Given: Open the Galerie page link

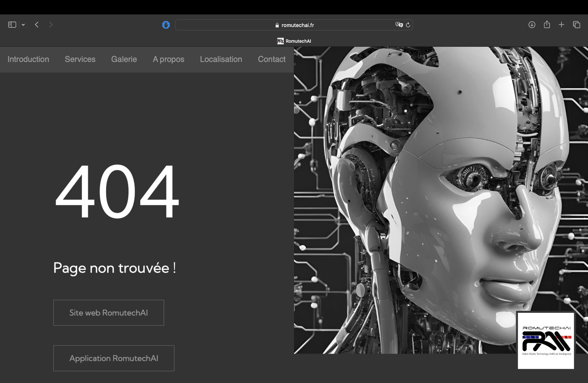Looking at the screenshot, I should coord(124,59).
